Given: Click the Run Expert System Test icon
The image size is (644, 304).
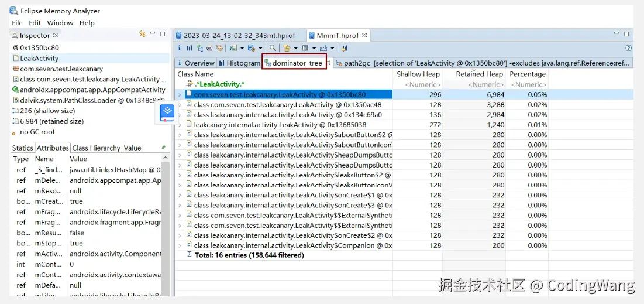Looking at the screenshot, I should tap(233, 48).
